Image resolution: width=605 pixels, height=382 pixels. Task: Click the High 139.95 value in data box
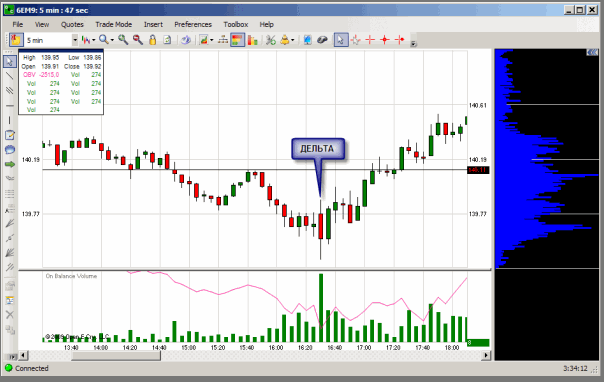[51, 57]
